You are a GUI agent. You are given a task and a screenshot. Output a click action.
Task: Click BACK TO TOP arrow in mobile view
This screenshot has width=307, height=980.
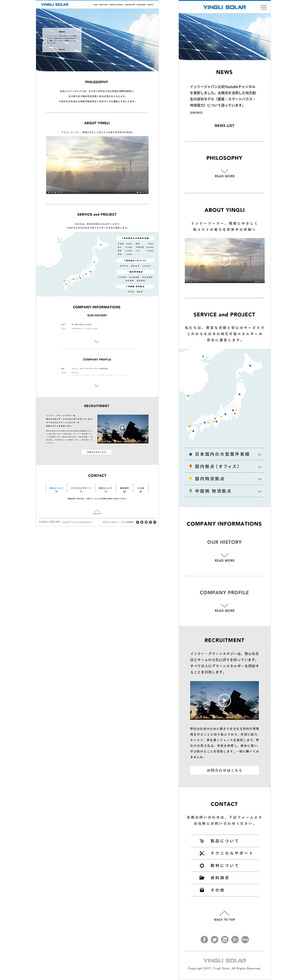[x=224, y=913]
